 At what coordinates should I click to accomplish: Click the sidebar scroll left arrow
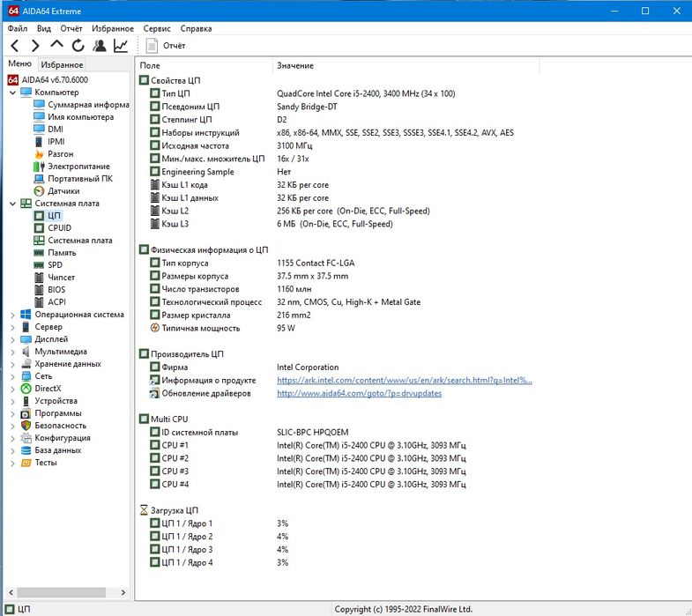[11, 592]
